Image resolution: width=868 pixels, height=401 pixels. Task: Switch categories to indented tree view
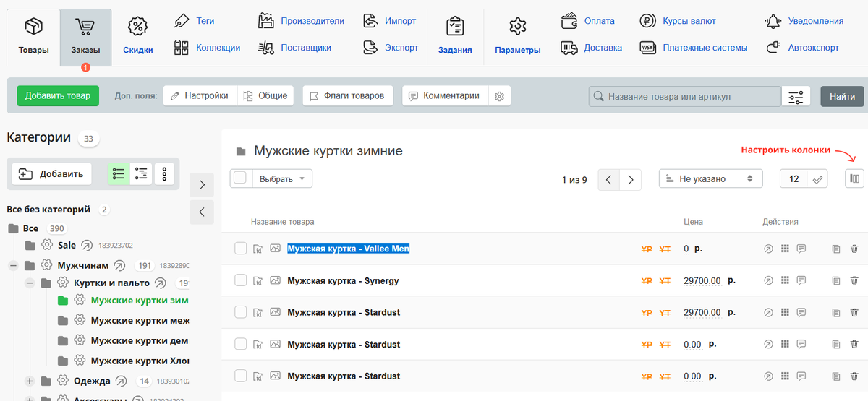click(x=142, y=173)
